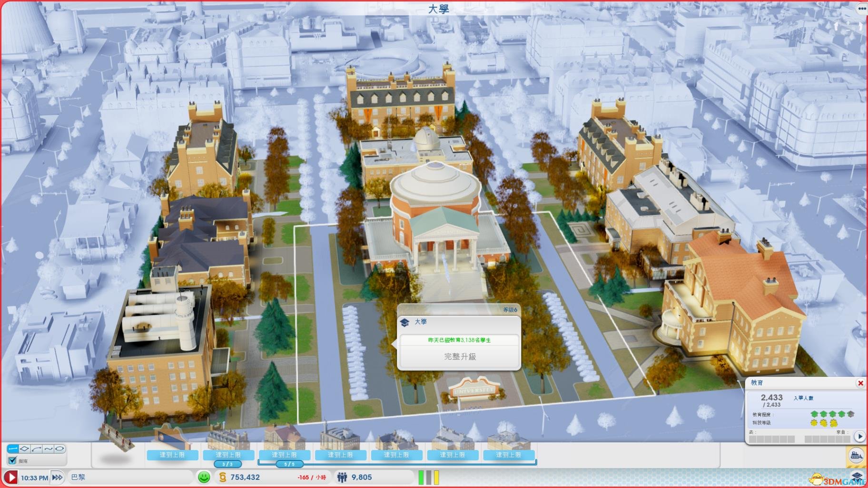Click the treasury amount 753,432
868x488 pixels.
point(245,477)
